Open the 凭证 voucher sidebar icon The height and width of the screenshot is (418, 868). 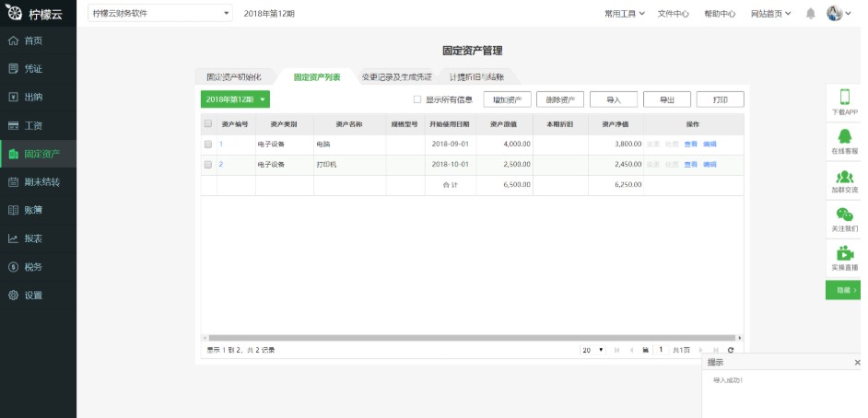click(x=14, y=68)
